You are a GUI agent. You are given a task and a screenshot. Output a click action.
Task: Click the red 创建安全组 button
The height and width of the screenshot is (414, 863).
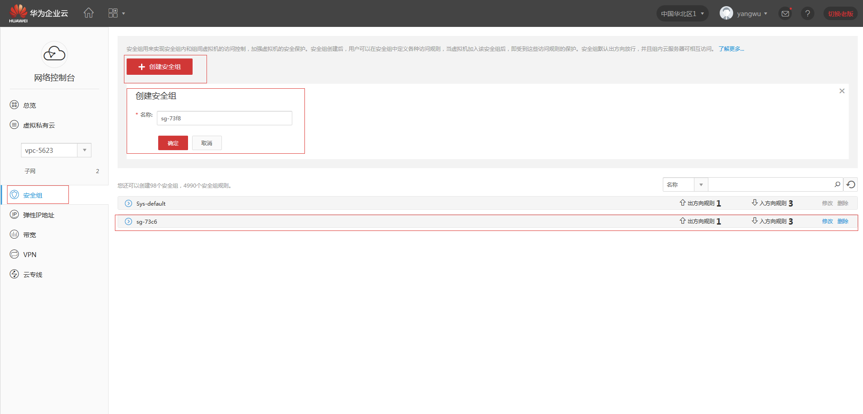coord(160,67)
